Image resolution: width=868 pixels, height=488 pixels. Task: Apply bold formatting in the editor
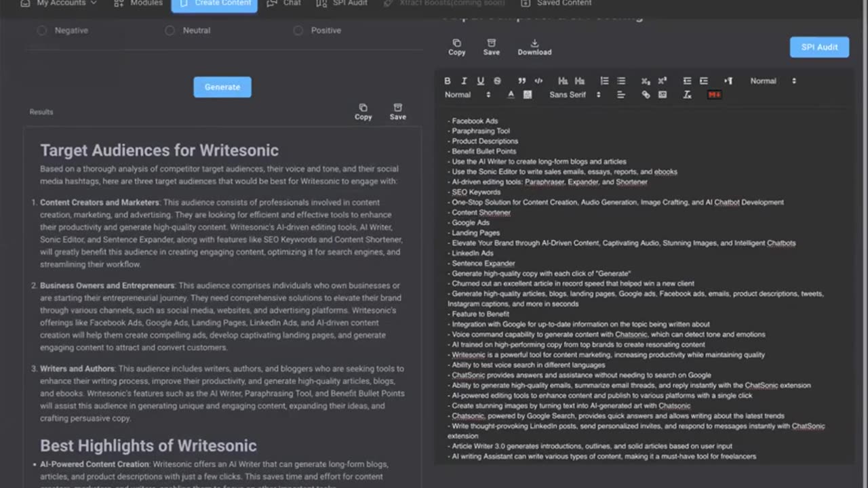448,81
